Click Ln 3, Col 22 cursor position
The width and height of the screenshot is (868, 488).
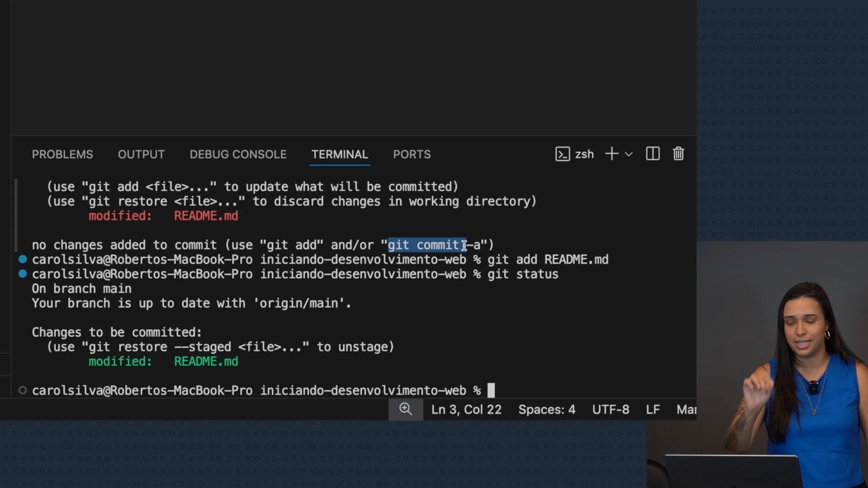point(466,410)
